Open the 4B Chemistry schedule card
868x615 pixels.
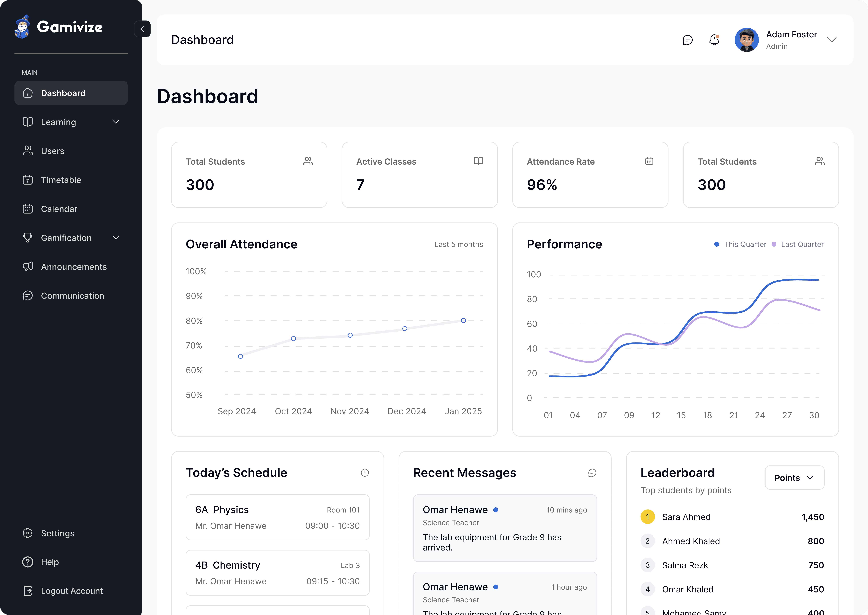coord(277,573)
